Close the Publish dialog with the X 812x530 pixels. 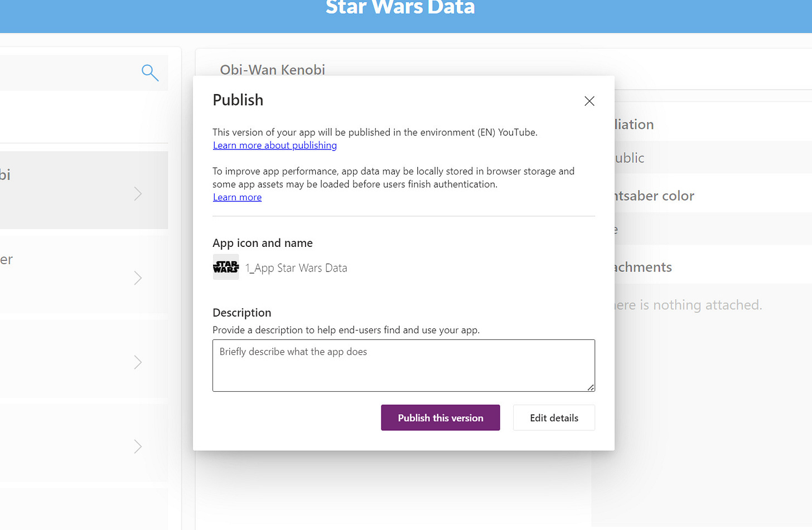589,101
